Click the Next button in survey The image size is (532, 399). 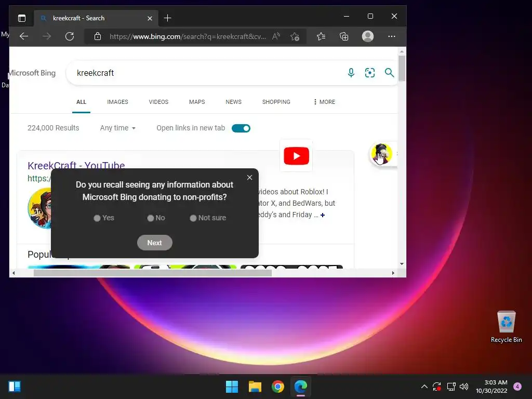(x=155, y=243)
